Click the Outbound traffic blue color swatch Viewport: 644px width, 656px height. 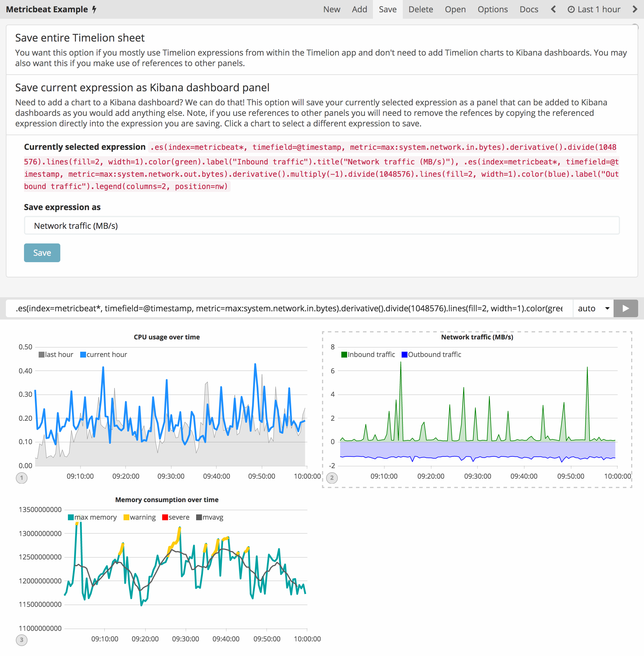[404, 354]
